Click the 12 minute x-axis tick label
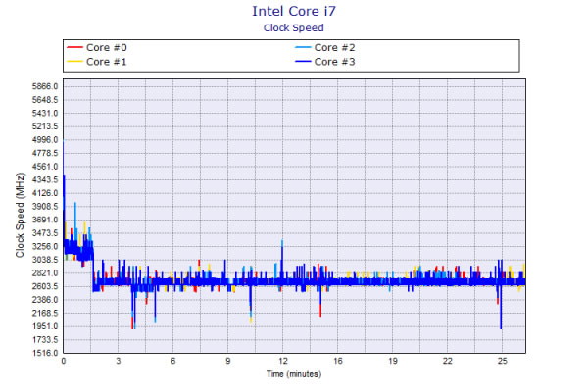Viewport: 588px width, 392px height. (x=283, y=361)
